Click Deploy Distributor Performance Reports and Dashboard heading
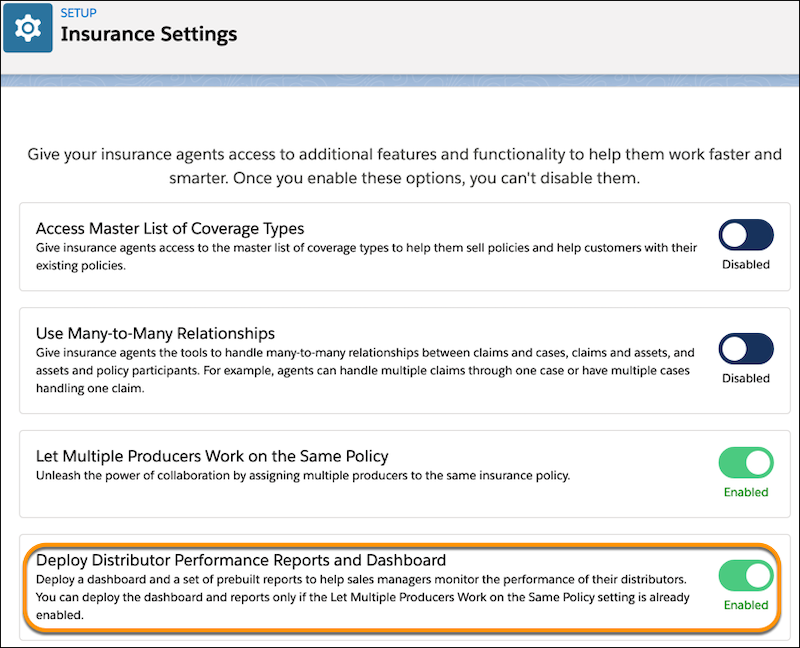Screen dimensions: 800x648 pyautogui.click(x=241, y=560)
